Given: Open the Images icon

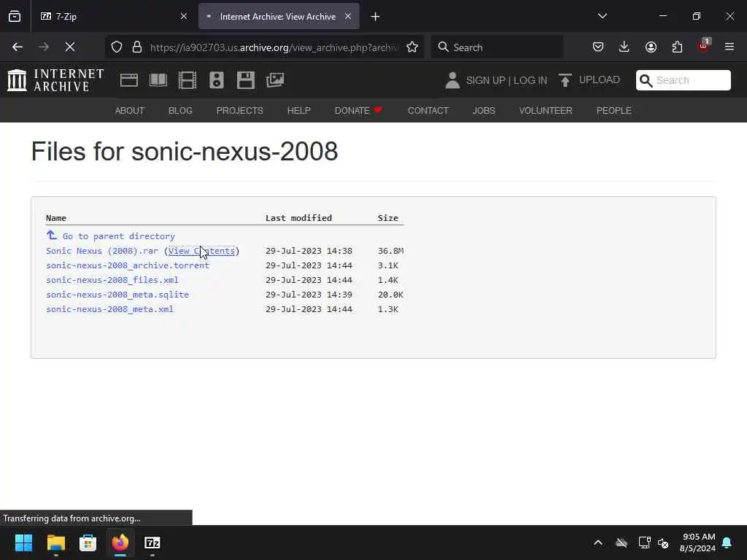Looking at the screenshot, I should pyautogui.click(x=275, y=80).
